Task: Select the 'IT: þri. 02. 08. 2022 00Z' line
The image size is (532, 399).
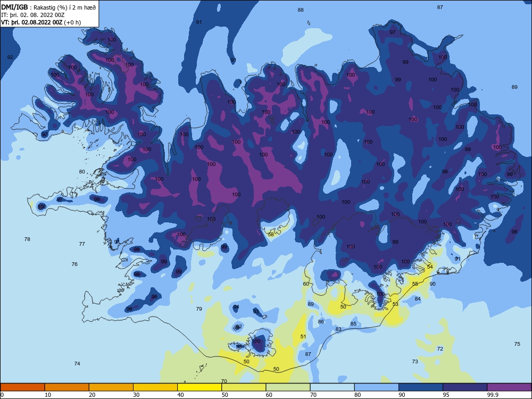Action: click(x=33, y=15)
